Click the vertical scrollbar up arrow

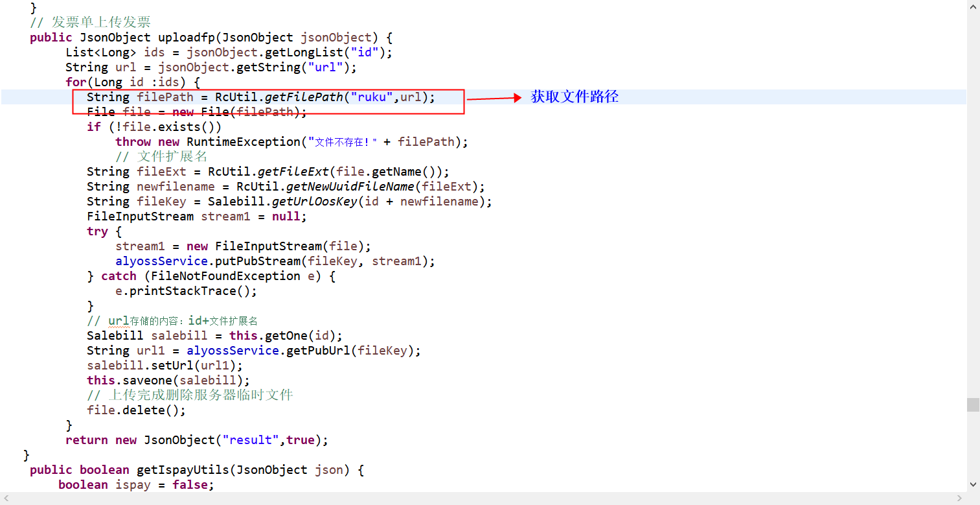pos(973,6)
